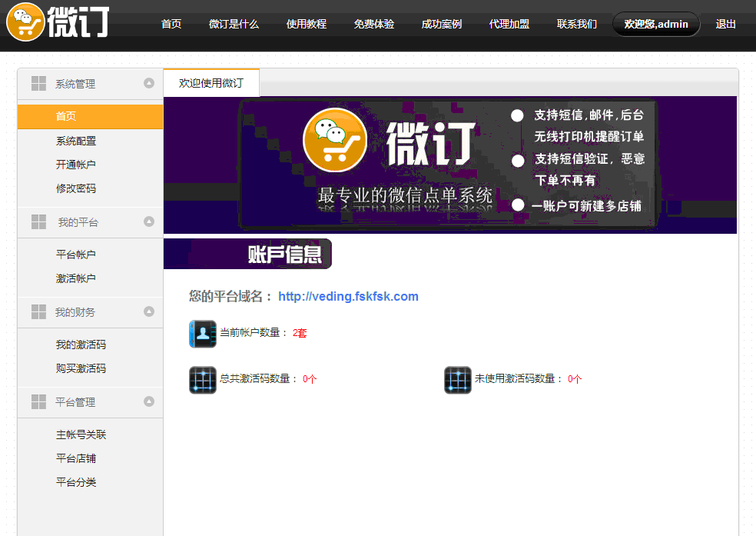Select the 欢迎使用微订 tab
Viewport: 756px width, 536px height.
(x=211, y=83)
